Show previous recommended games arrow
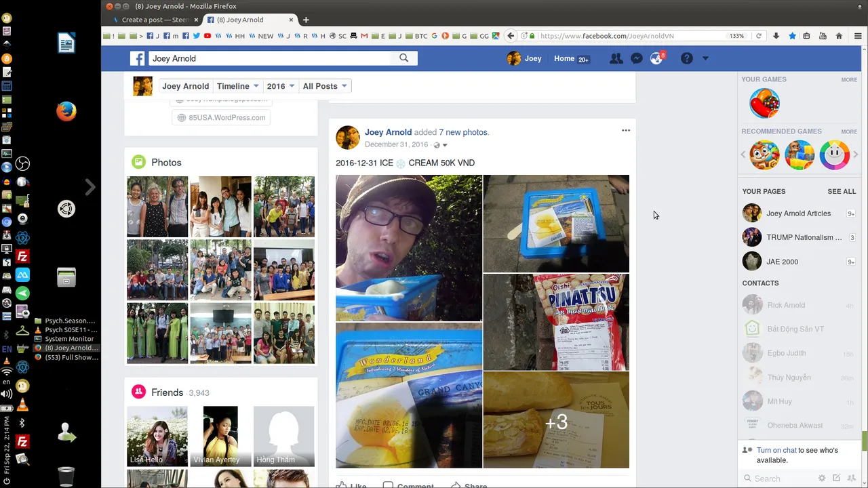This screenshot has height=488, width=868. click(743, 155)
